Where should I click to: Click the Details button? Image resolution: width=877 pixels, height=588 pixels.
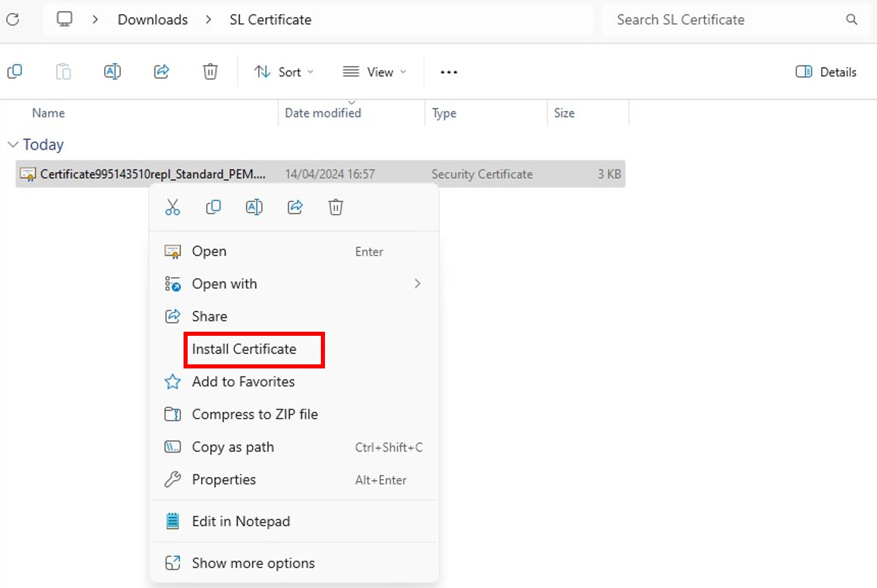click(825, 71)
